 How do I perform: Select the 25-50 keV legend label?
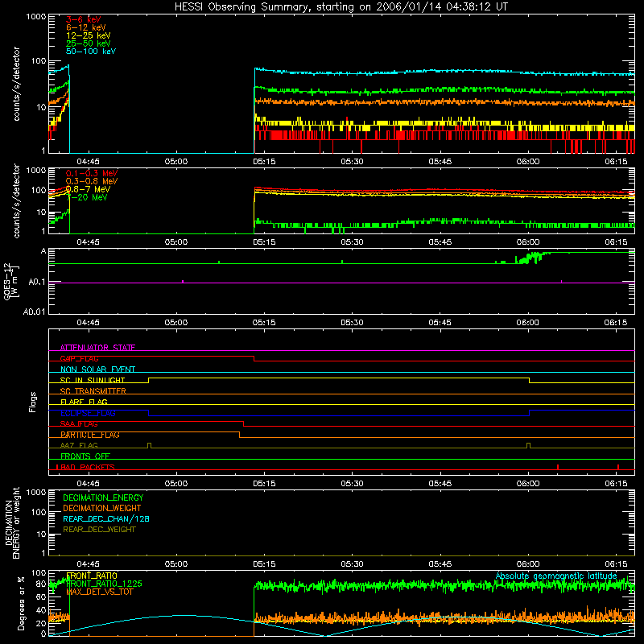coord(89,43)
